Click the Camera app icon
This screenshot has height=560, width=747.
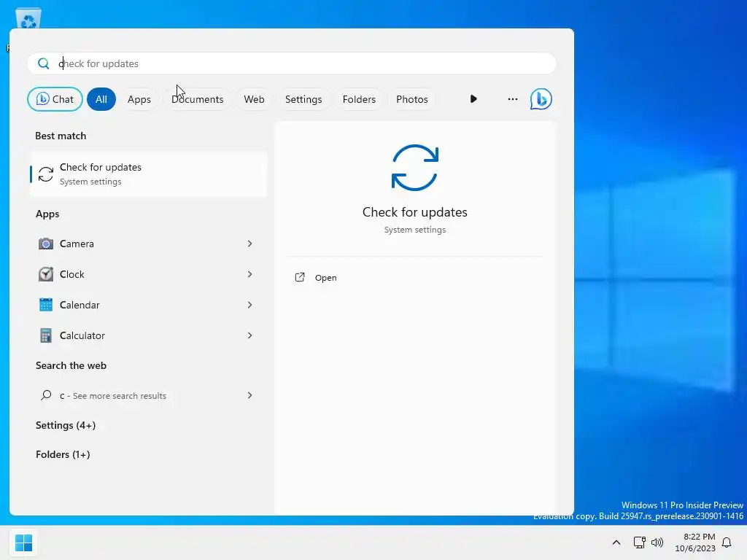[x=46, y=244]
